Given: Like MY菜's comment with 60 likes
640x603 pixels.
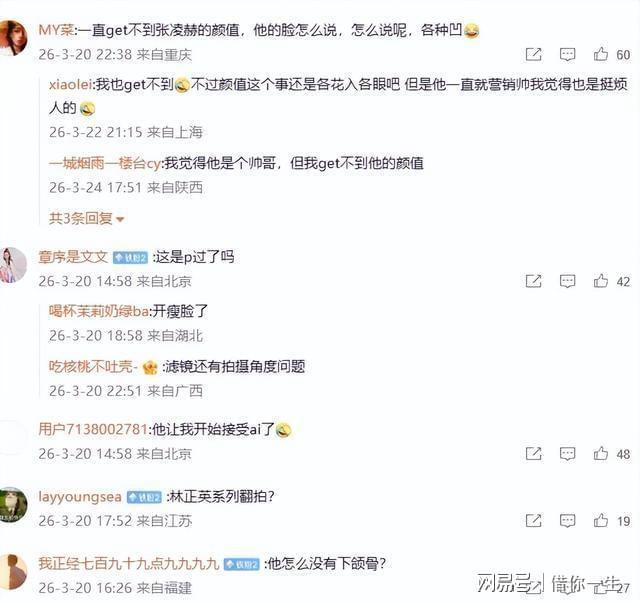Looking at the screenshot, I should (x=600, y=54).
